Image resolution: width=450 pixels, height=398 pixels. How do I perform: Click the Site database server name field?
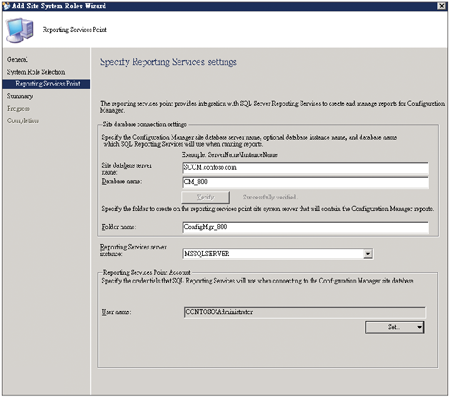305,168
